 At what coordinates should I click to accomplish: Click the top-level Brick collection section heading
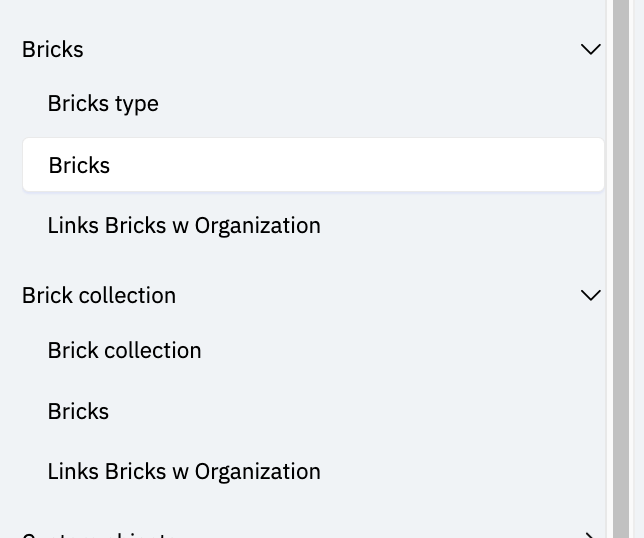pyautogui.click(x=99, y=295)
